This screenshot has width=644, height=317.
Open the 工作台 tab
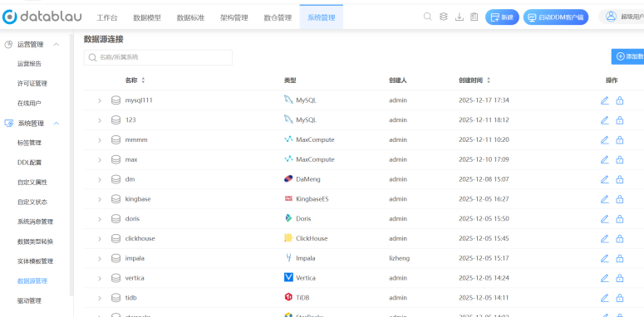107,17
